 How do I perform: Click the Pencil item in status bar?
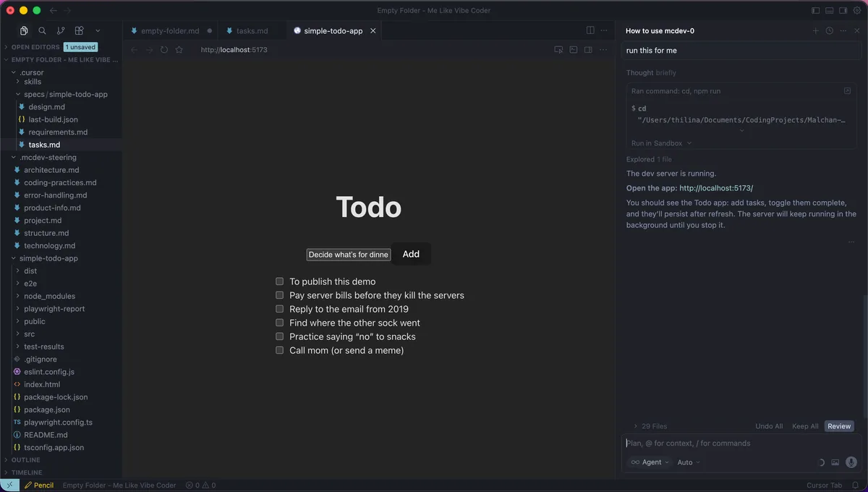pos(39,485)
